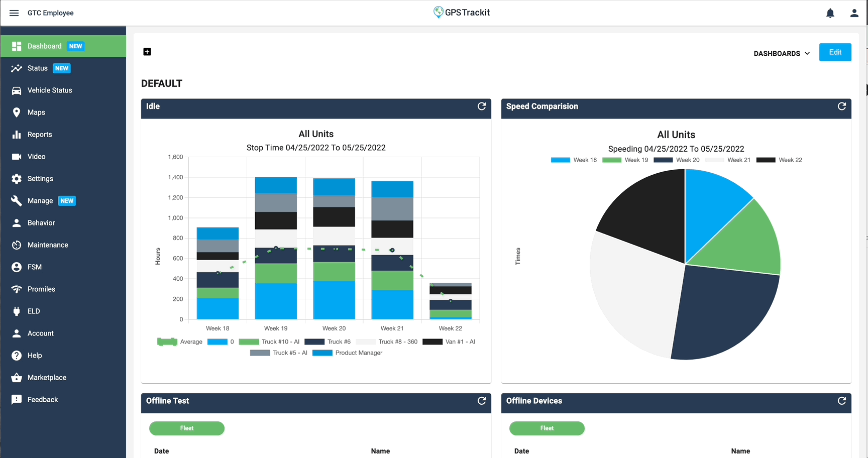Open the hamburger menu icon

click(14, 13)
